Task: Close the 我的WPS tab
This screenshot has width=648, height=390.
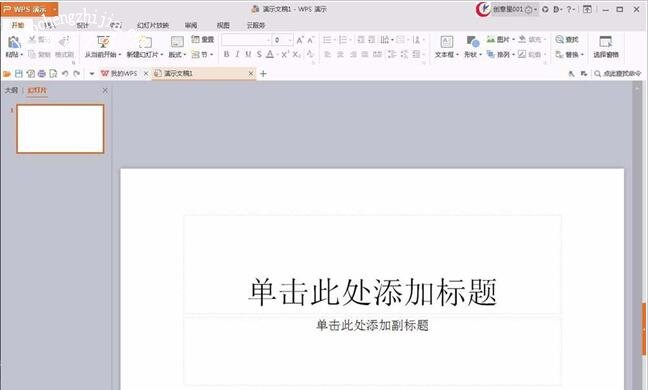Action: click(145, 74)
